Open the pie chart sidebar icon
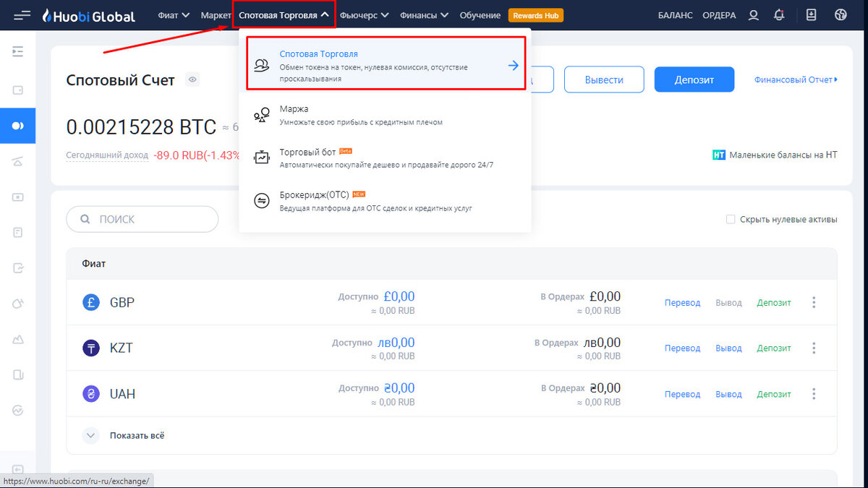The image size is (868, 488). tap(18, 304)
